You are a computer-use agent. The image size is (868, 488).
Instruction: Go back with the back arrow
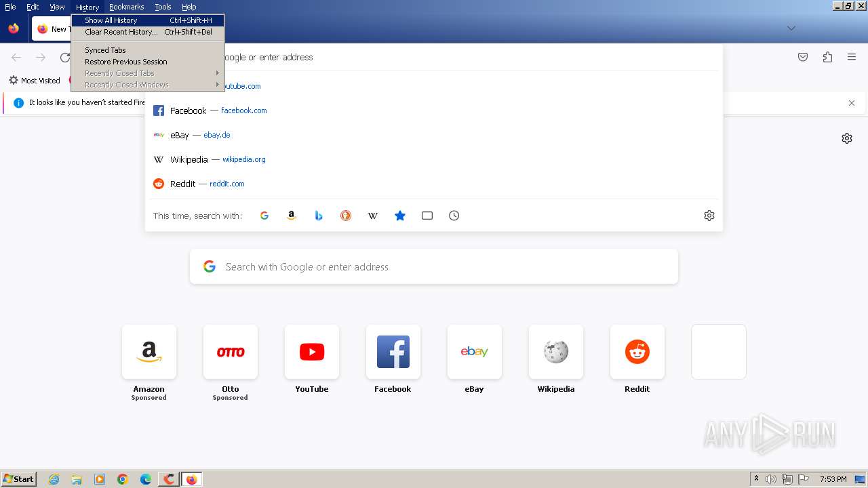pos(16,58)
